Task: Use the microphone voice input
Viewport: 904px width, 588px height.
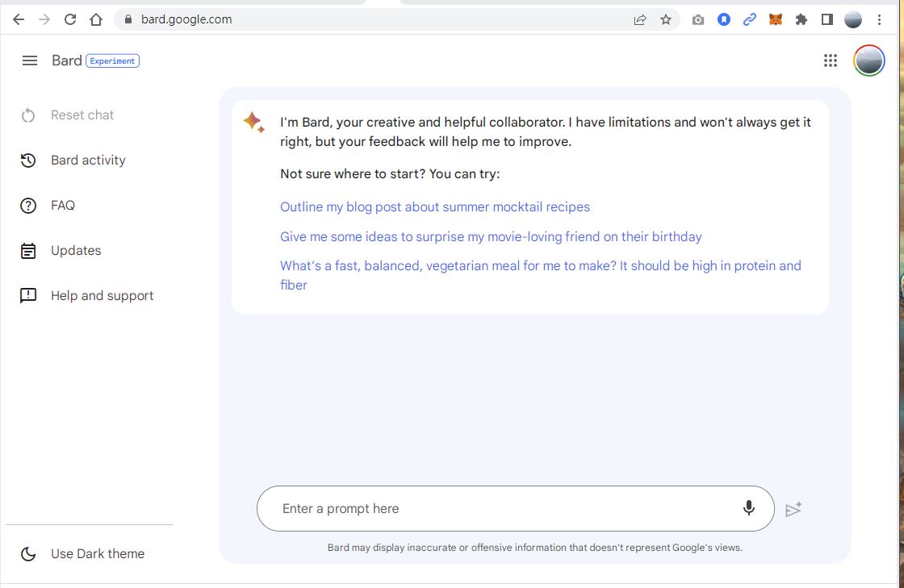Action: point(748,508)
